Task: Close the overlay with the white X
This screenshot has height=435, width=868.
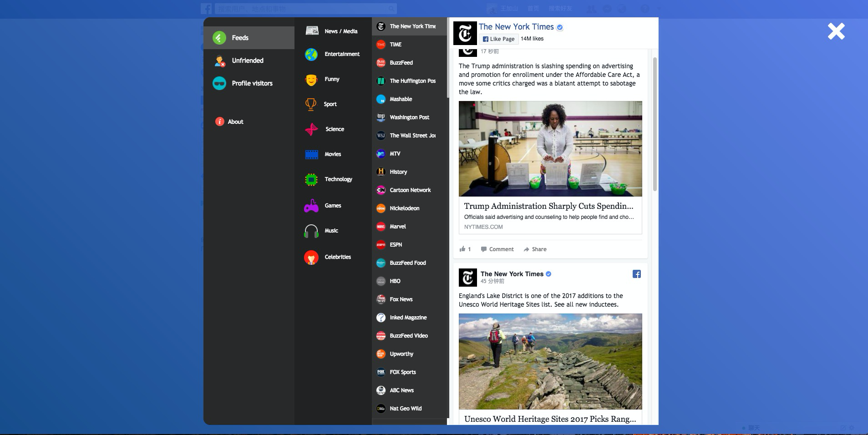Action: [x=836, y=31]
